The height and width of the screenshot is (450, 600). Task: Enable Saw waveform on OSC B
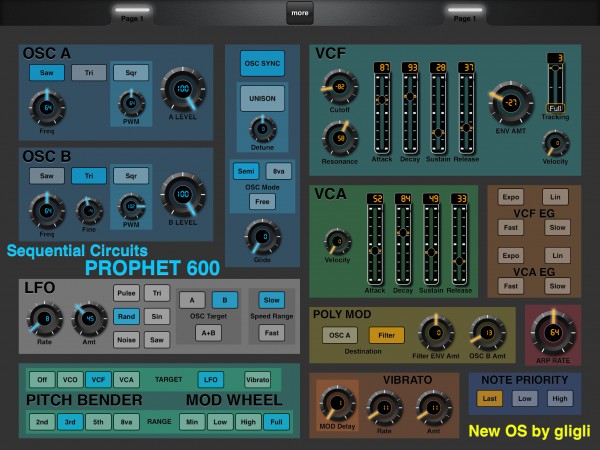click(47, 176)
